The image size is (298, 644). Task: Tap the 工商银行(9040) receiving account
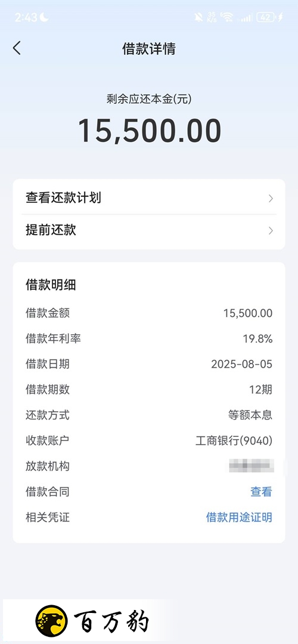(234, 440)
